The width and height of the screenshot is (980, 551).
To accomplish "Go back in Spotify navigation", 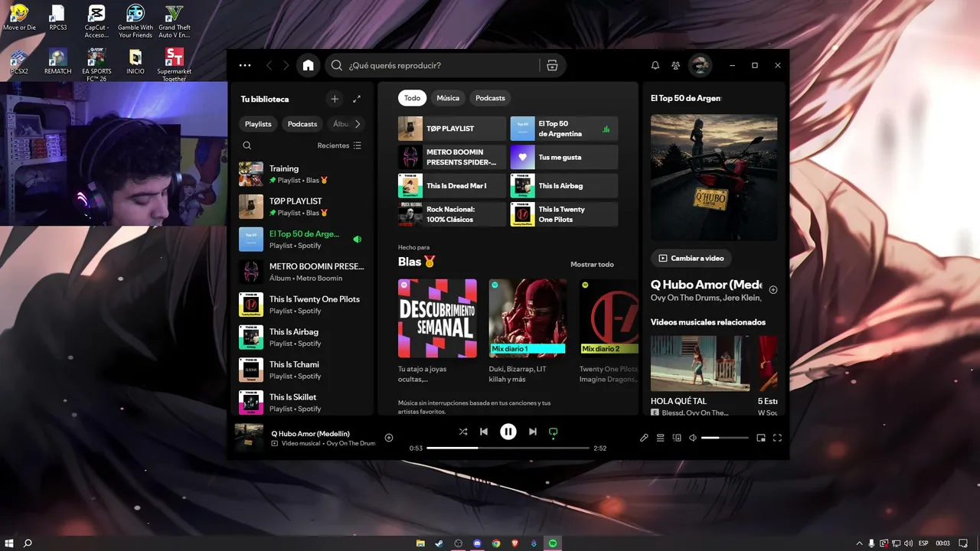I will (269, 66).
